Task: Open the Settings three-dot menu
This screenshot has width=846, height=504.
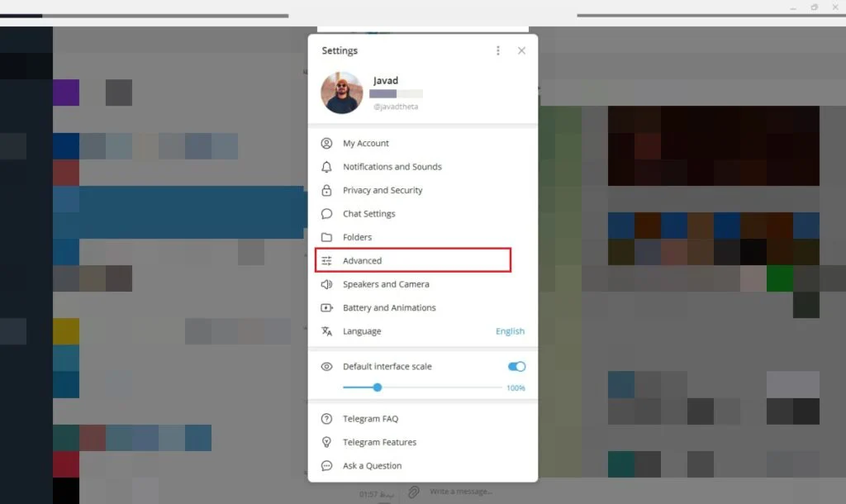Action: 498,50
